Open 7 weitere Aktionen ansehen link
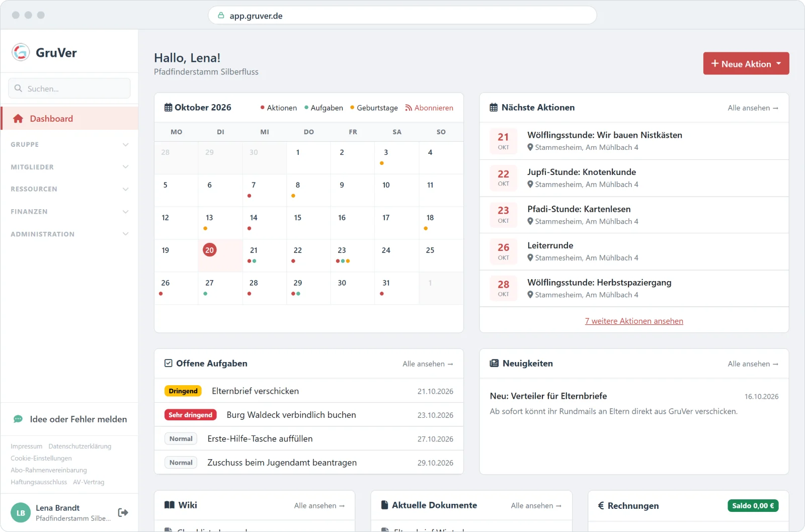This screenshot has width=805, height=532. (634, 321)
